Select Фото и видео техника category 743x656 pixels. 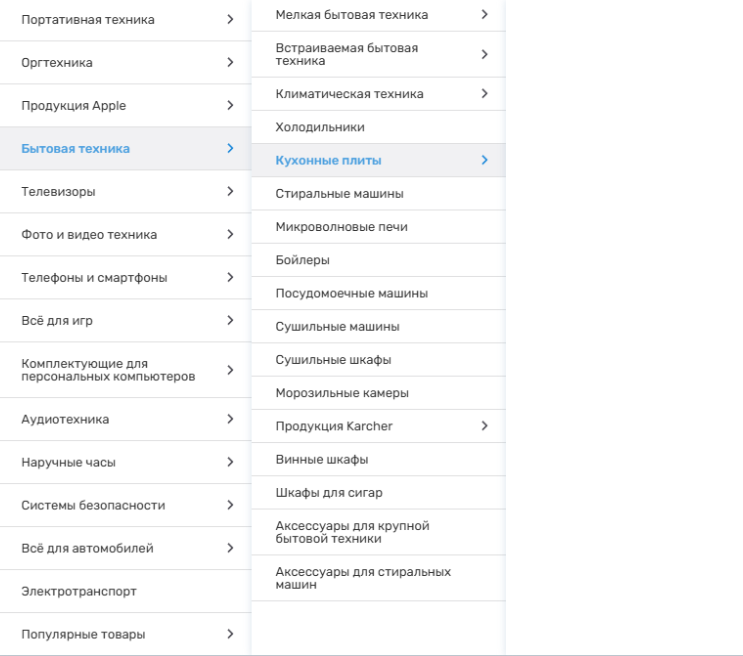(x=89, y=235)
